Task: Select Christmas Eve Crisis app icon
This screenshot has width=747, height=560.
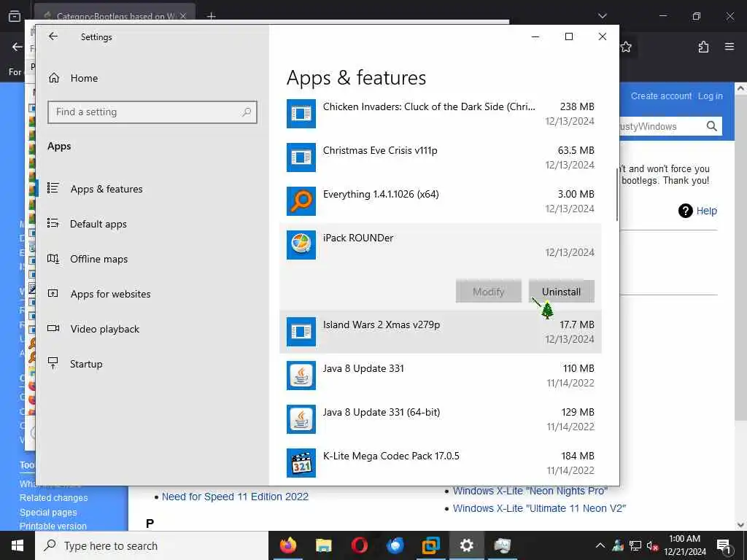Action: pyautogui.click(x=301, y=157)
